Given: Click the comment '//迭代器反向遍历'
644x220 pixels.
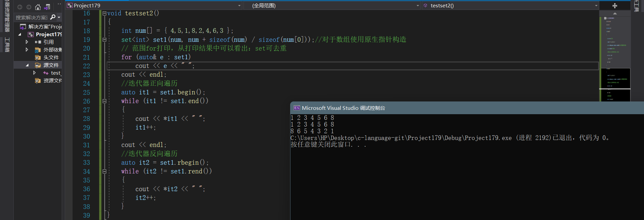Looking at the screenshot, I should coord(149,154).
